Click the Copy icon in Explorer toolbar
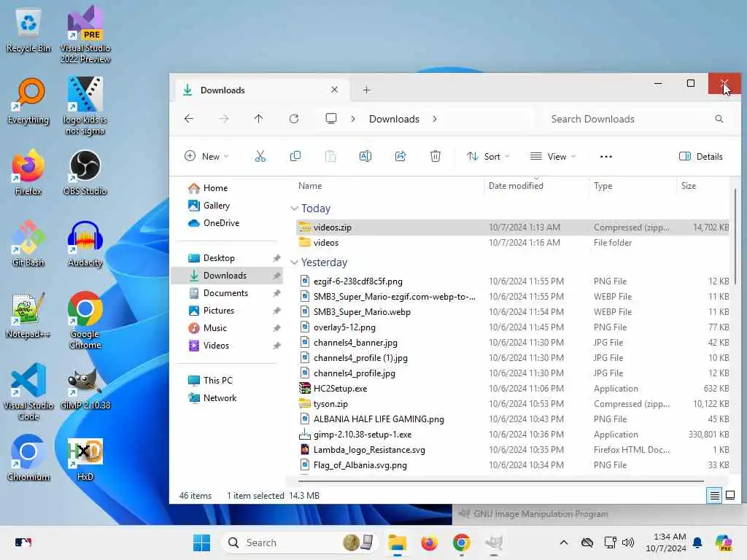This screenshot has height=560, width=747. 295,156
